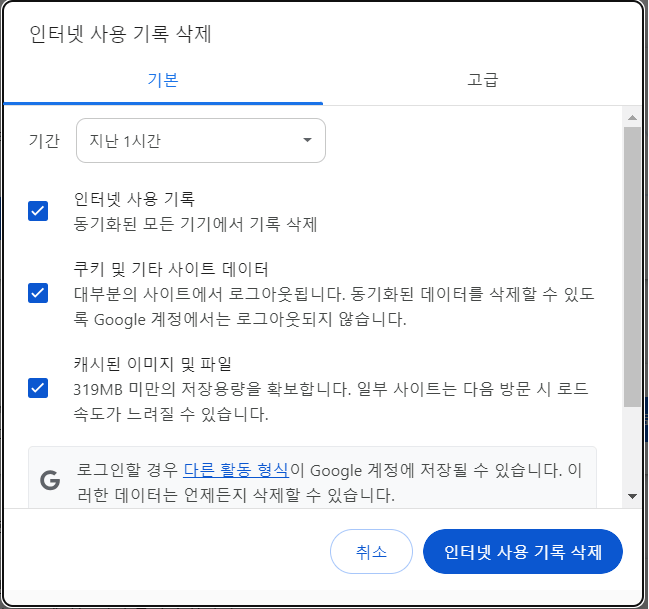
Task: Click the Google G logo icon
Action: tap(50, 481)
